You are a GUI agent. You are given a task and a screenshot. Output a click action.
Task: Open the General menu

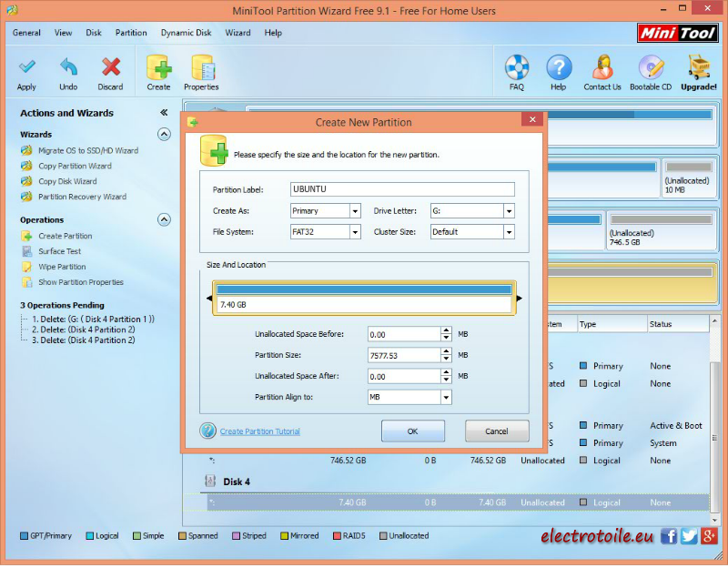pyautogui.click(x=26, y=33)
